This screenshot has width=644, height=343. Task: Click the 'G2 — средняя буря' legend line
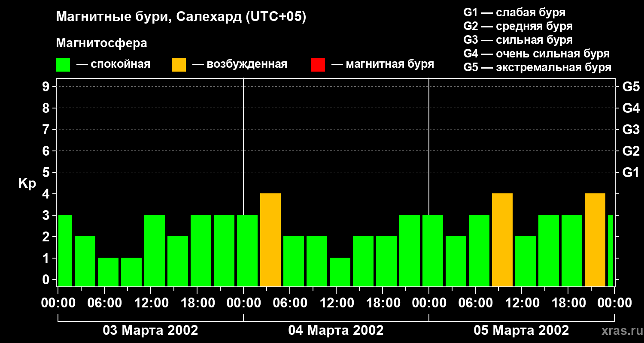(518, 26)
